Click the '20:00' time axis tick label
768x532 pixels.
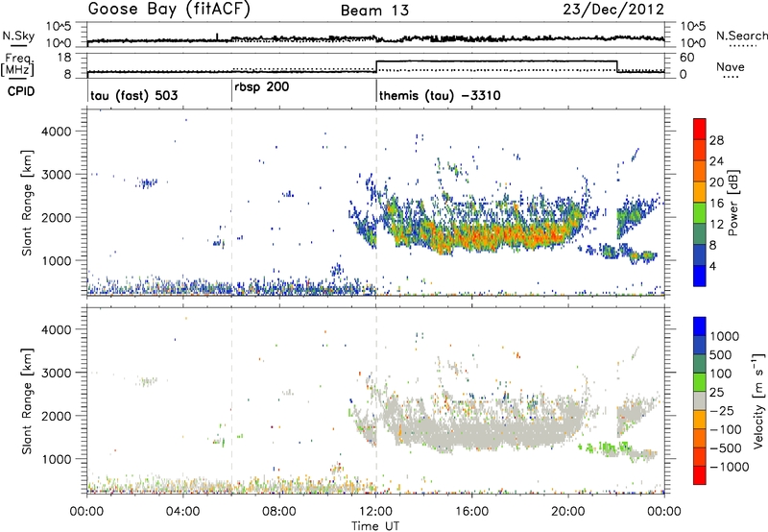568,512
